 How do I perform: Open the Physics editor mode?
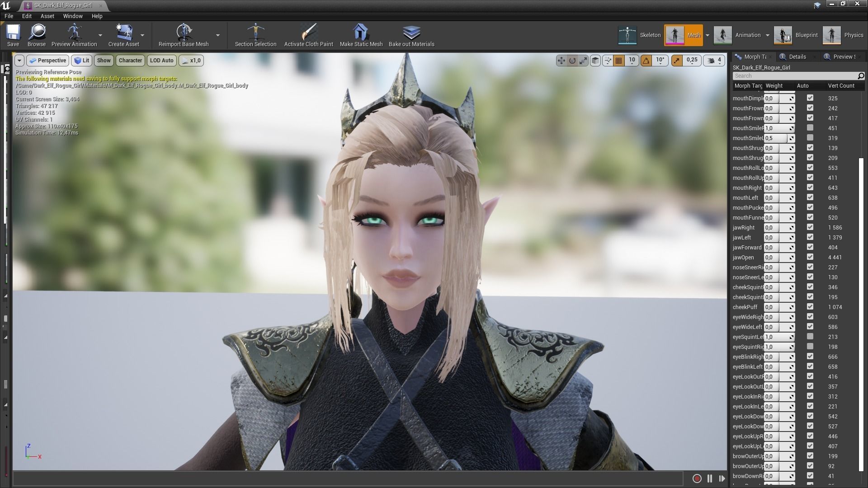(x=843, y=35)
